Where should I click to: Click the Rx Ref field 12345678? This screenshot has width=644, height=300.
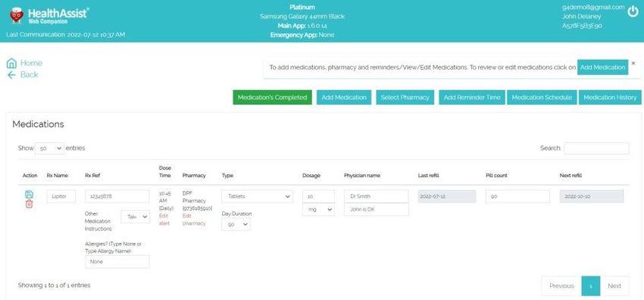[x=117, y=196]
